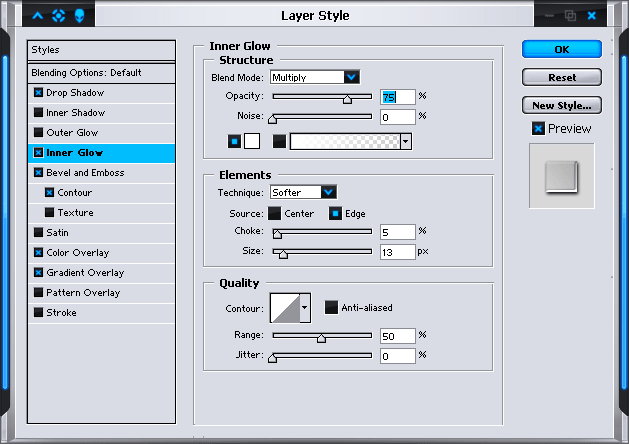Open the Pattern Overlay settings row
This screenshot has height=444, width=629.
tap(101, 293)
